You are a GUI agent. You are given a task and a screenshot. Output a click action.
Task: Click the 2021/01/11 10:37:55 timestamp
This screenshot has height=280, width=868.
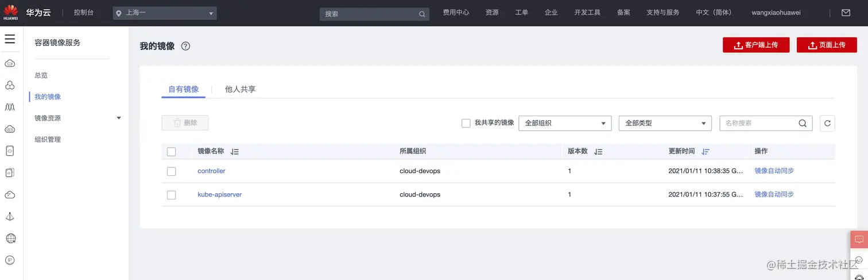(706, 194)
